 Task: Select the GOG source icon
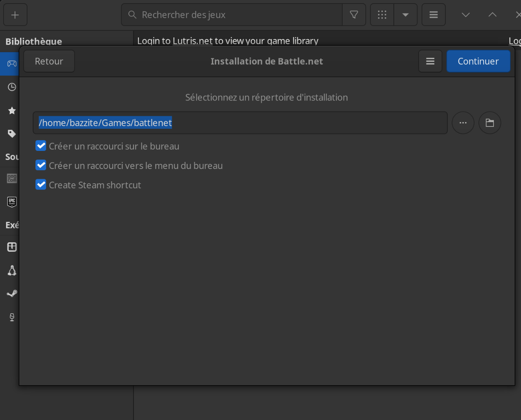click(12, 178)
